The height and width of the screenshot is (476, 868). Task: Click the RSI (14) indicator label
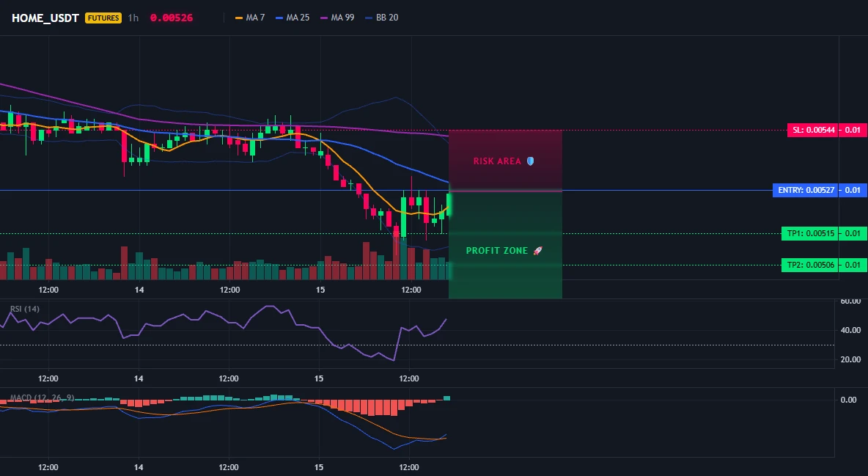pos(25,309)
